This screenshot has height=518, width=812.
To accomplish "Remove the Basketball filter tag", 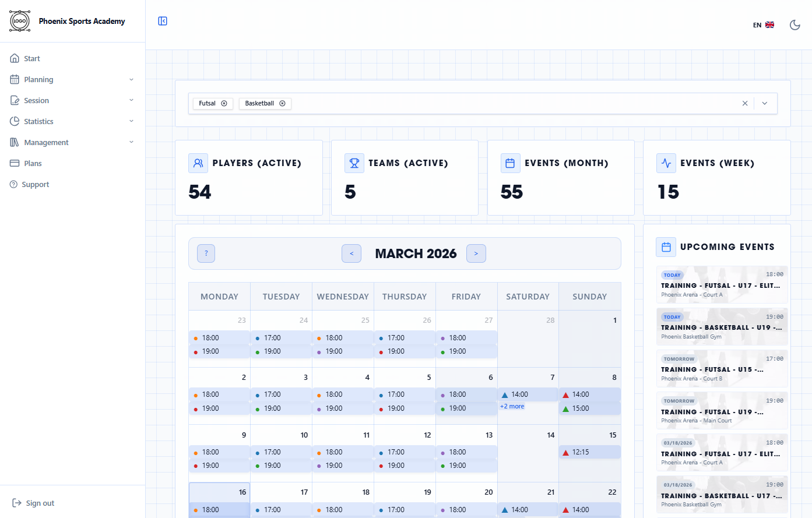I will (282, 103).
